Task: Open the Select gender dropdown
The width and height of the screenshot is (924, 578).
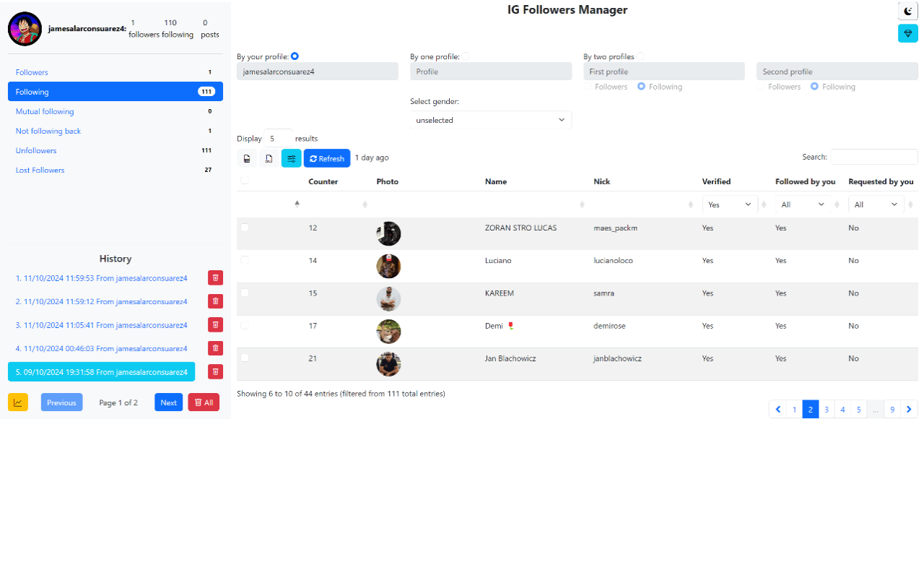Action: (x=490, y=119)
